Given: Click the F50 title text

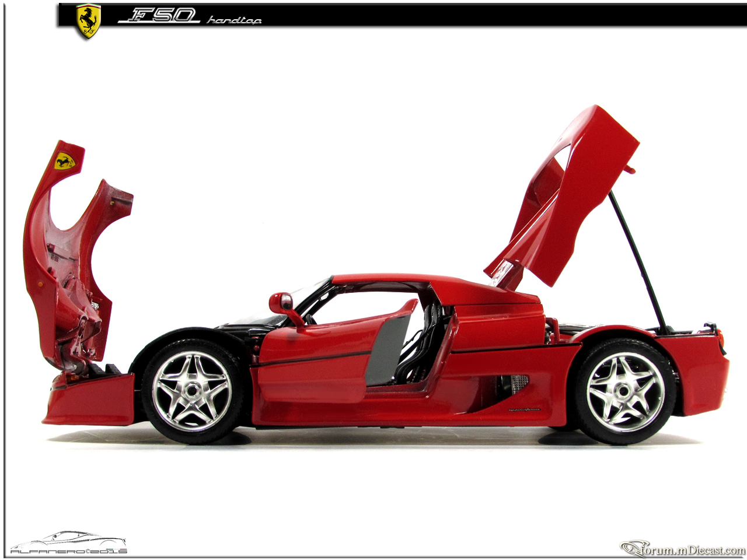Looking at the screenshot, I should tap(159, 16).
